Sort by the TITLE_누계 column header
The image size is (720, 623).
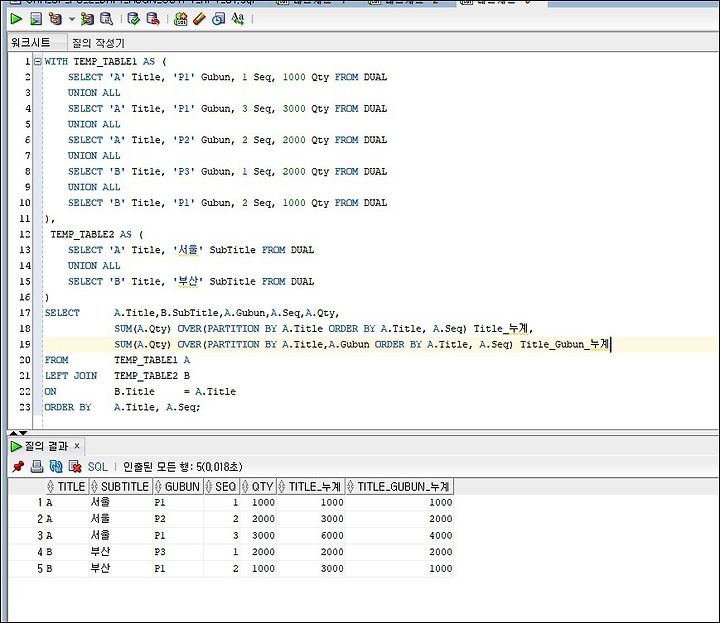click(x=311, y=487)
